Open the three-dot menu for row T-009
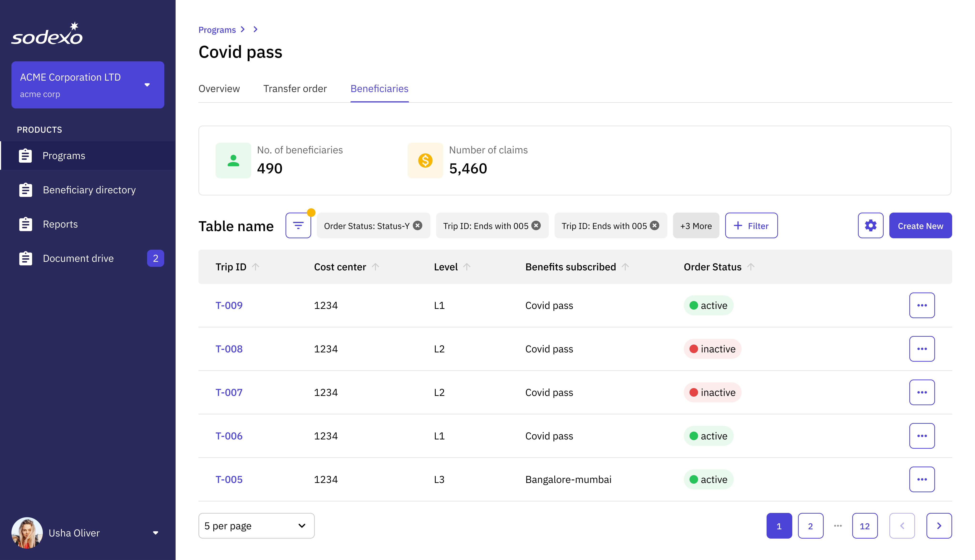Screen dimensions: 975x560 (x=921, y=305)
